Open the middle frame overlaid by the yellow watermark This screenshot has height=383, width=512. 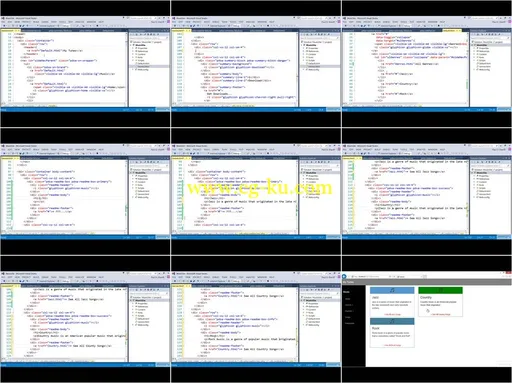256,191
